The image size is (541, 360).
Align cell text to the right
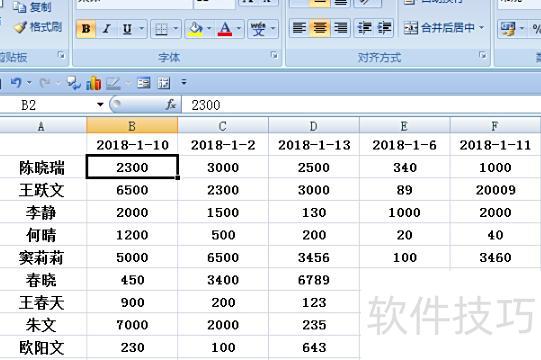341,28
